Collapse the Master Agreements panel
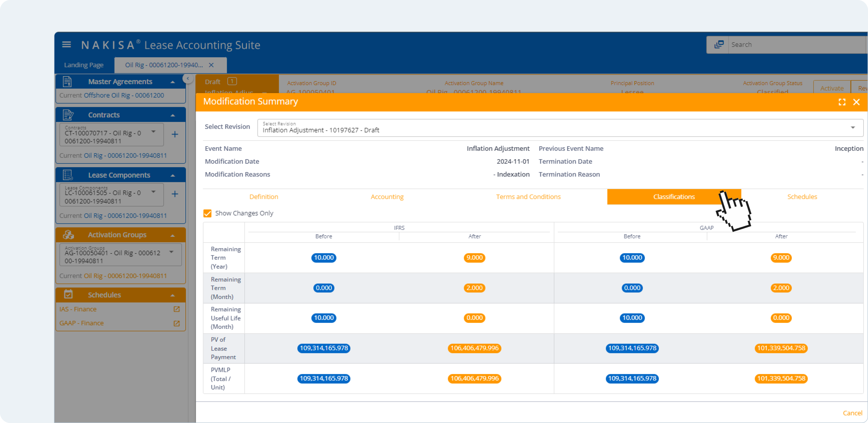868x423 pixels. pos(173,82)
